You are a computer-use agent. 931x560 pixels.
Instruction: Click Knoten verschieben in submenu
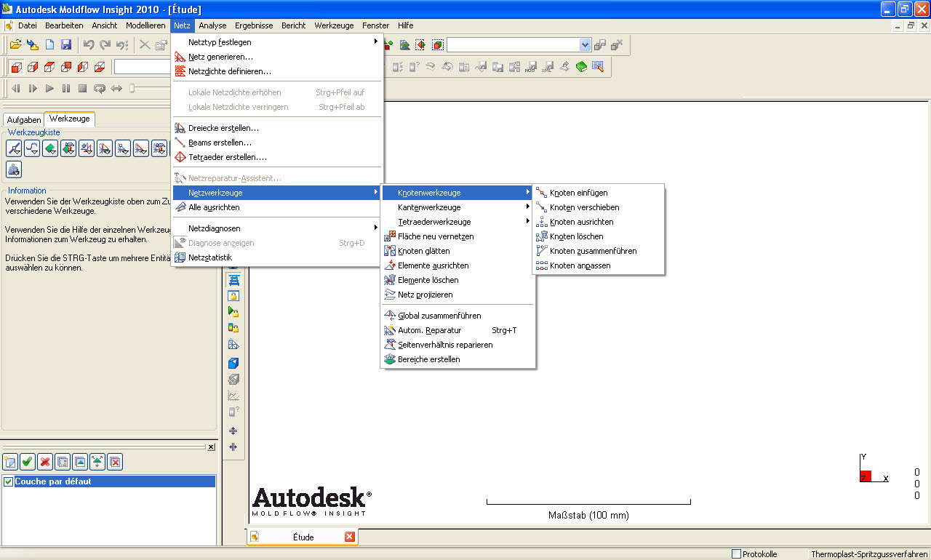[599, 207]
